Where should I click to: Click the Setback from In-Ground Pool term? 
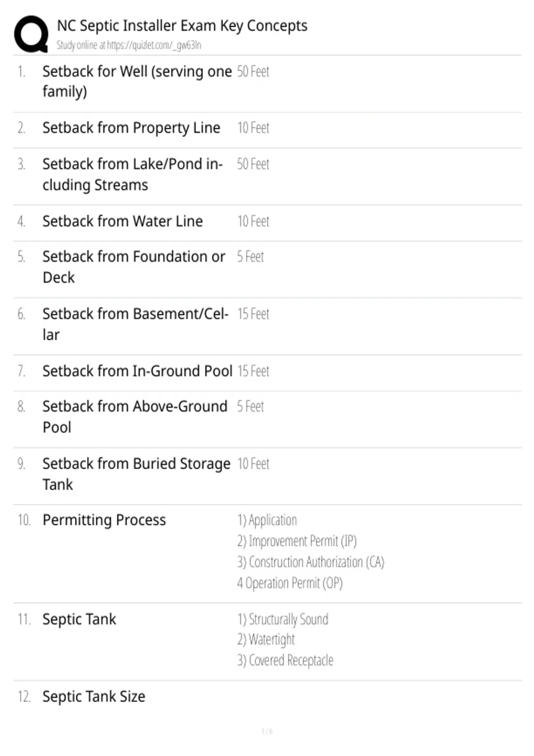137,371
